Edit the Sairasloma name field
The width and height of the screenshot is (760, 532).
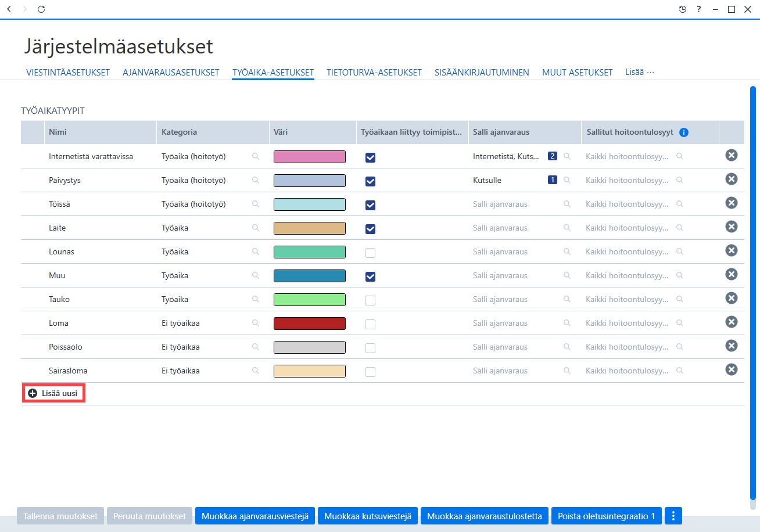tap(100, 371)
